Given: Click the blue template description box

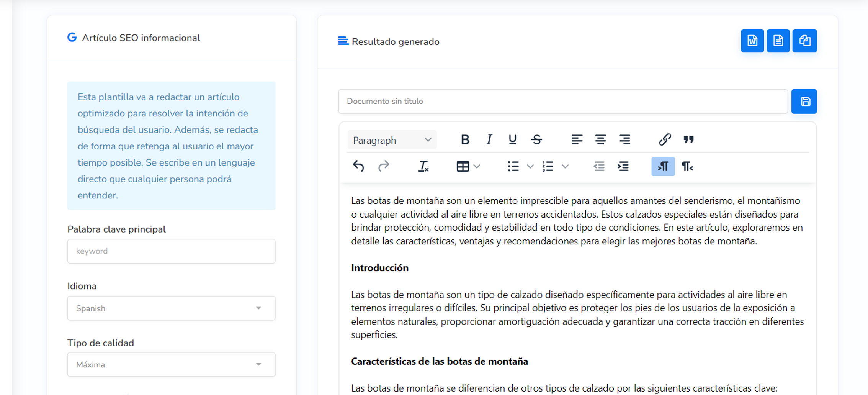Looking at the screenshot, I should (171, 146).
